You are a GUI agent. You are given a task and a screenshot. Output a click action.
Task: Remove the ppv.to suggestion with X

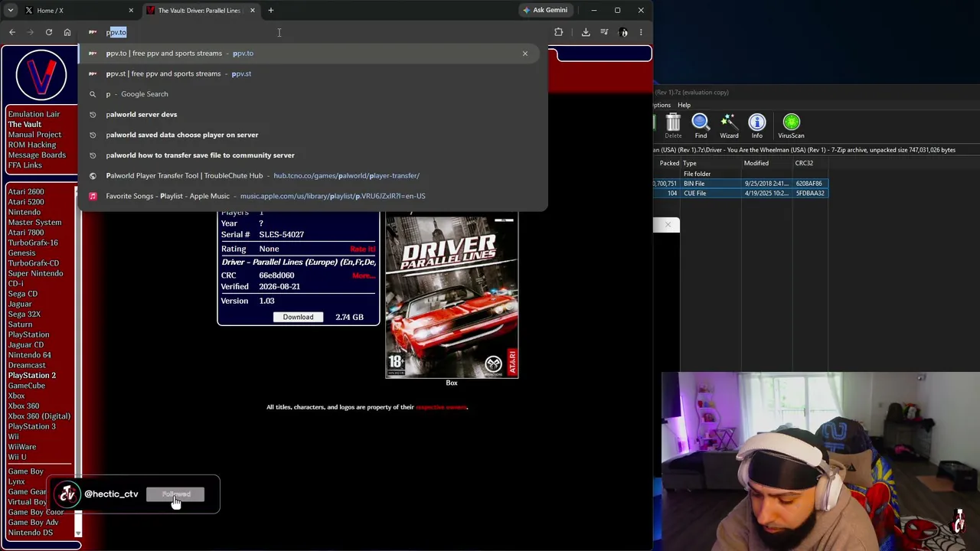coord(525,53)
